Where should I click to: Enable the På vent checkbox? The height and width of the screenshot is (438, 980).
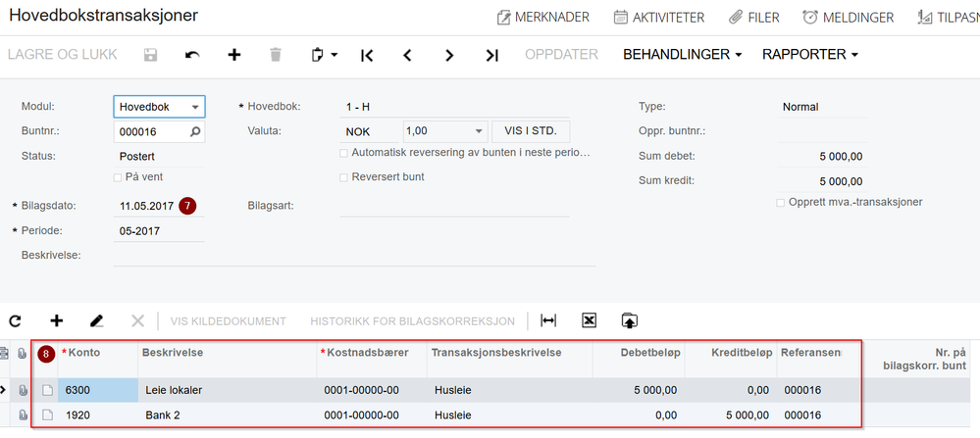click(x=119, y=177)
